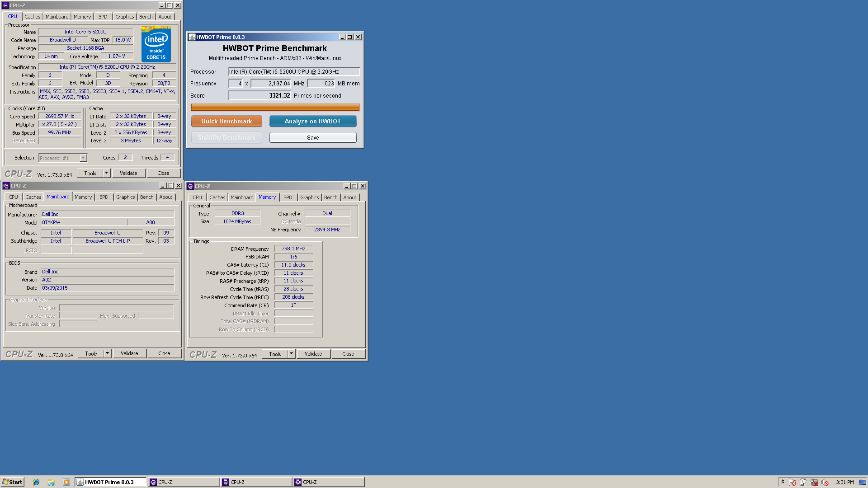Click the Core Speed value 2693.57 MHz
This screenshot has width=868, height=488.
pos(60,116)
